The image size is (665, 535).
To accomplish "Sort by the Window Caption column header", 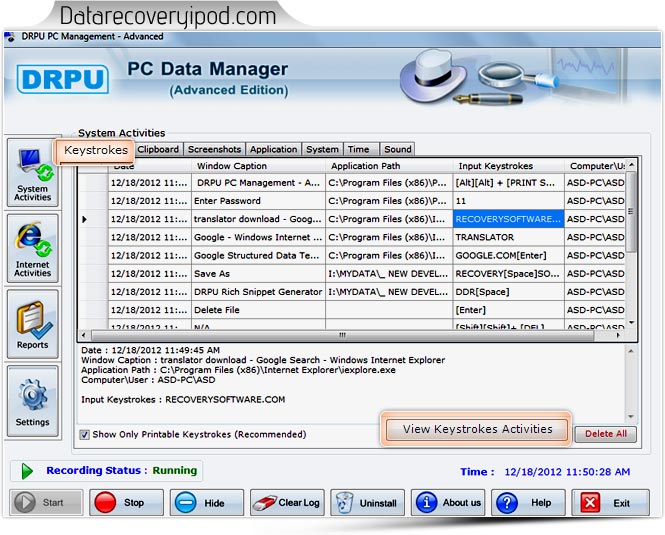I will pyautogui.click(x=258, y=166).
